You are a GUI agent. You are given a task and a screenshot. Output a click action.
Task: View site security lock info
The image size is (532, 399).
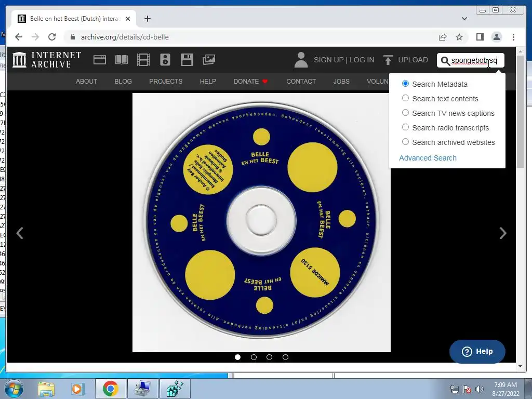coord(72,37)
